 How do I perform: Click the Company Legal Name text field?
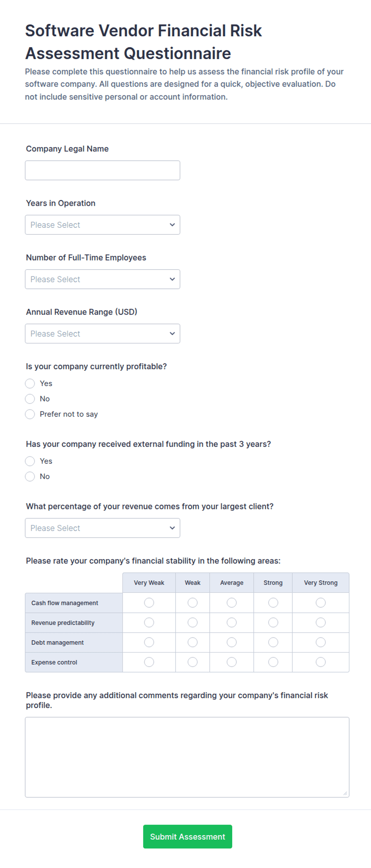coord(103,170)
